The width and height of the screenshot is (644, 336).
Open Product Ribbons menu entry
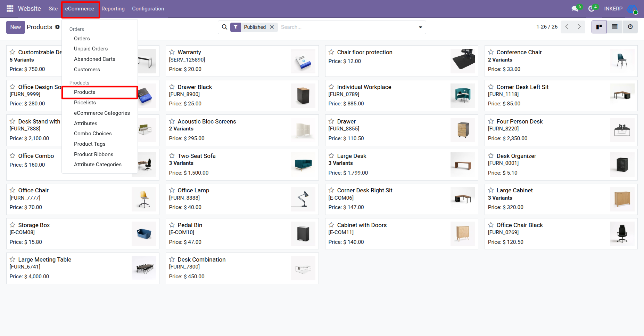(100, 154)
